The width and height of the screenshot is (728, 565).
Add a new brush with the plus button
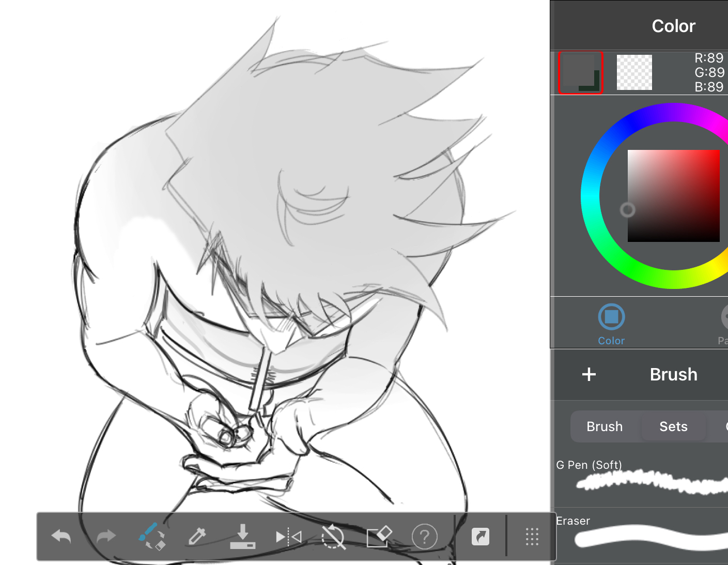[x=589, y=374]
